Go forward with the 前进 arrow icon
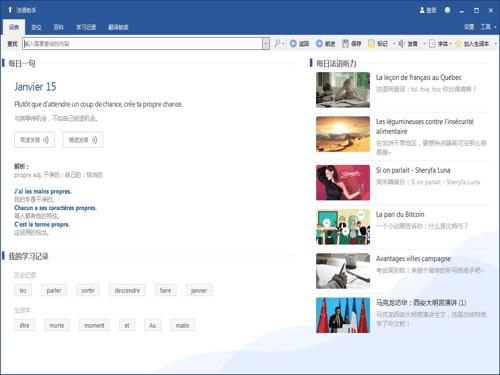The image size is (500, 375). (319, 44)
